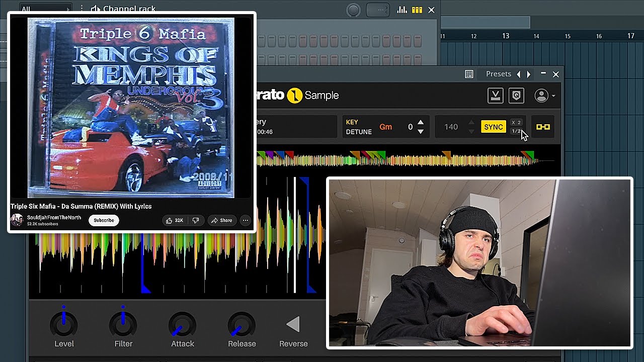Click bar 13 on the playlist ruler
644x362 pixels.
click(506, 36)
